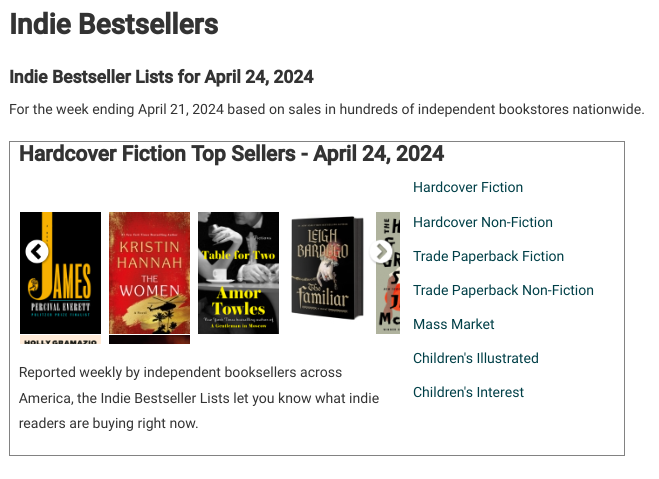Click the Holly Gramazio cover peeking below James
Viewport: 659px width, 479px height.
click(x=61, y=340)
